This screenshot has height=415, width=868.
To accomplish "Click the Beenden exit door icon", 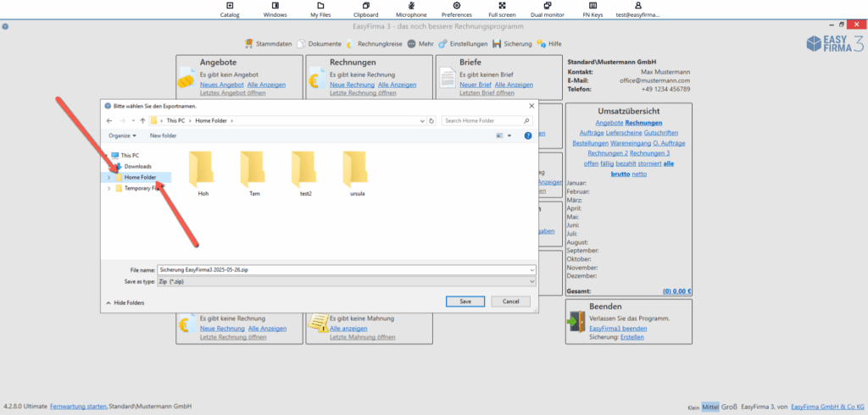I will [x=576, y=322].
